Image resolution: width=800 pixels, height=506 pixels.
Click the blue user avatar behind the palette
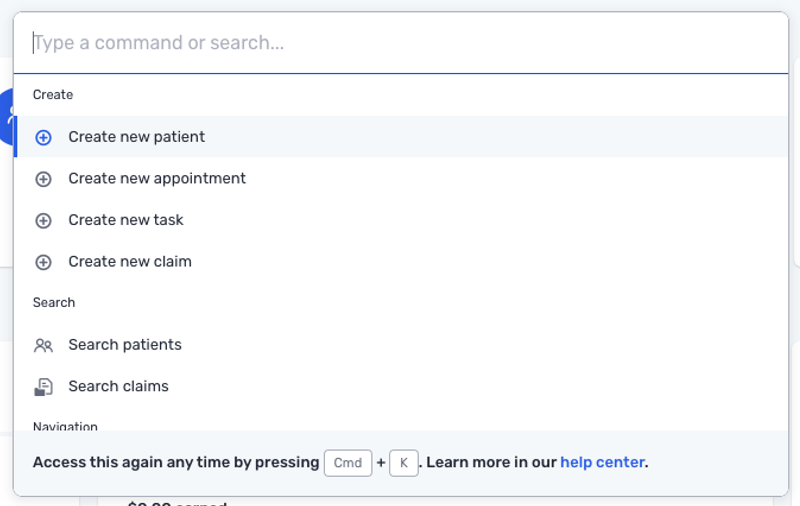(x=7, y=116)
